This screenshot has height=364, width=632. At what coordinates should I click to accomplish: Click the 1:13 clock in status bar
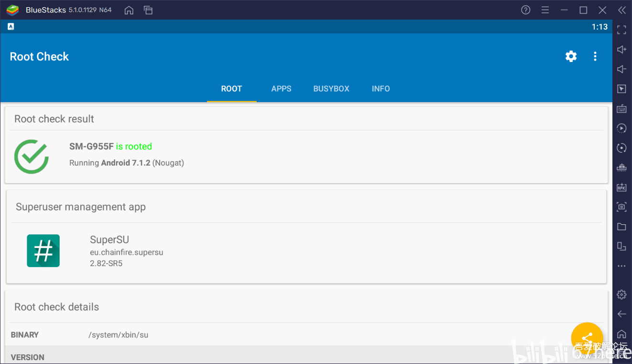click(x=600, y=27)
